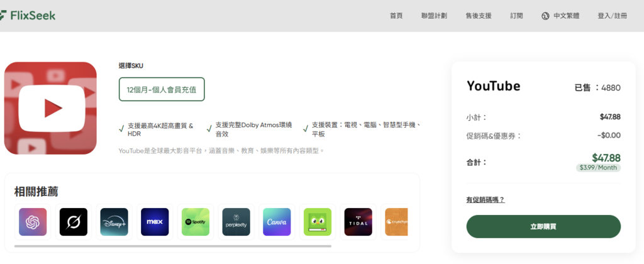
Task: Click the 促銷碼&優惠券 label
Action: coord(494,136)
